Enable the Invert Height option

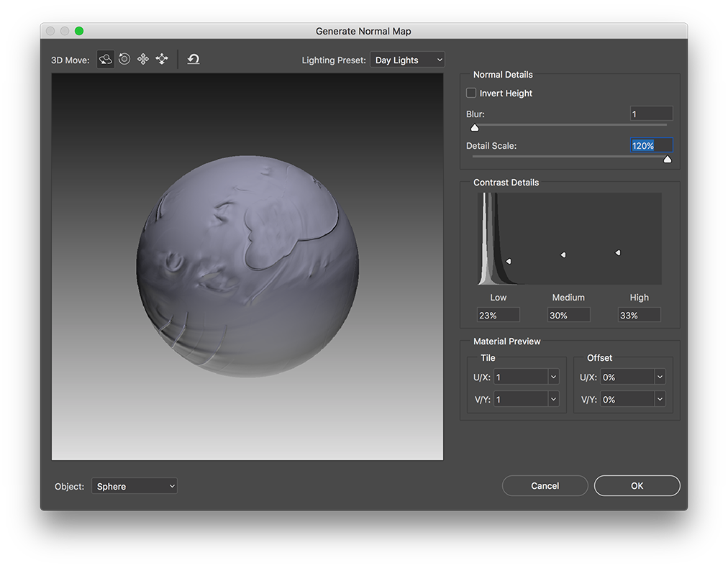click(471, 93)
